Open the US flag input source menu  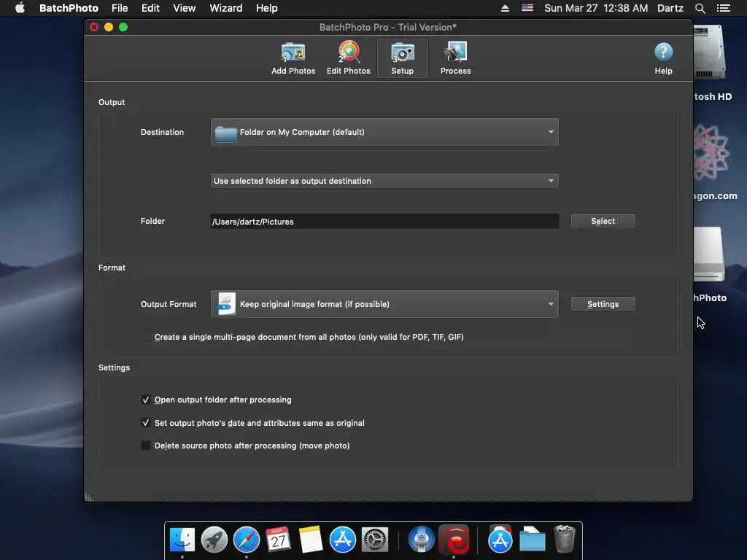(x=527, y=8)
